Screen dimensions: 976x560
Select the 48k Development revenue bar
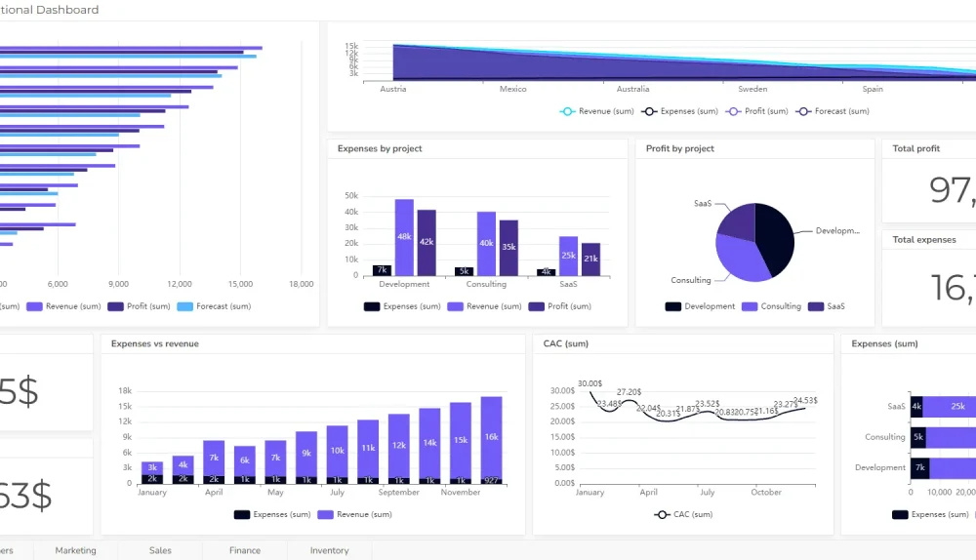pyautogui.click(x=404, y=237)
